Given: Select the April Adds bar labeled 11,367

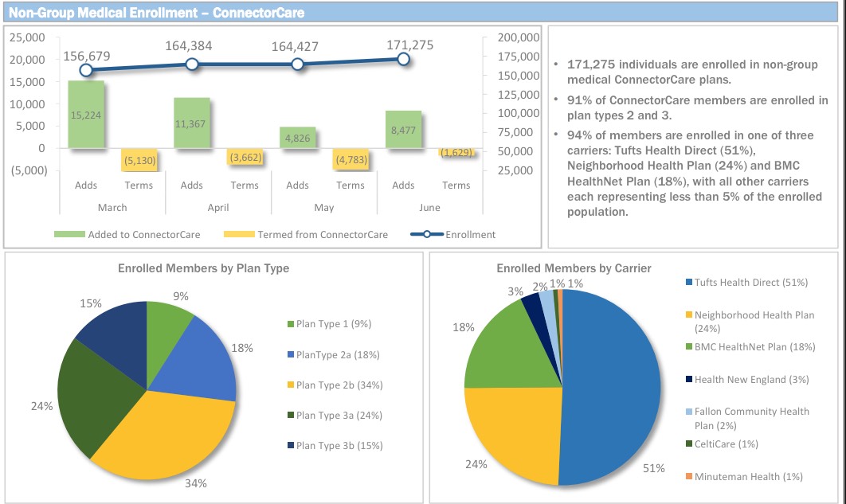Looking at the screenshot, I should [191, 123].
